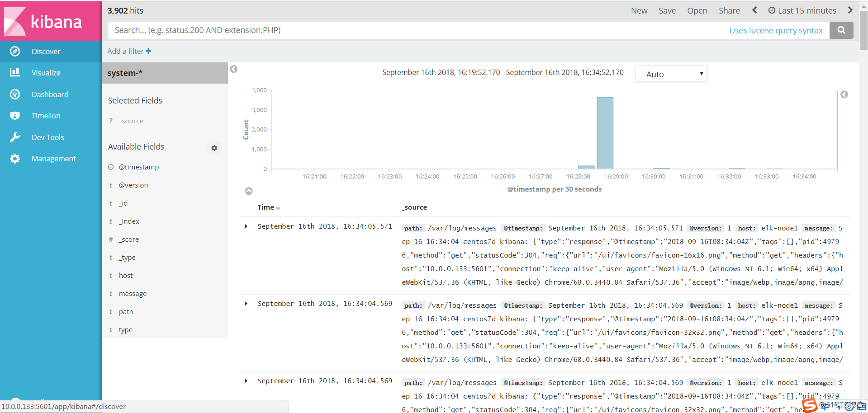The height and width of the screenshot is (413, 868).
Task: Sort by the Time column arrow
Action: tap(278, 208)
